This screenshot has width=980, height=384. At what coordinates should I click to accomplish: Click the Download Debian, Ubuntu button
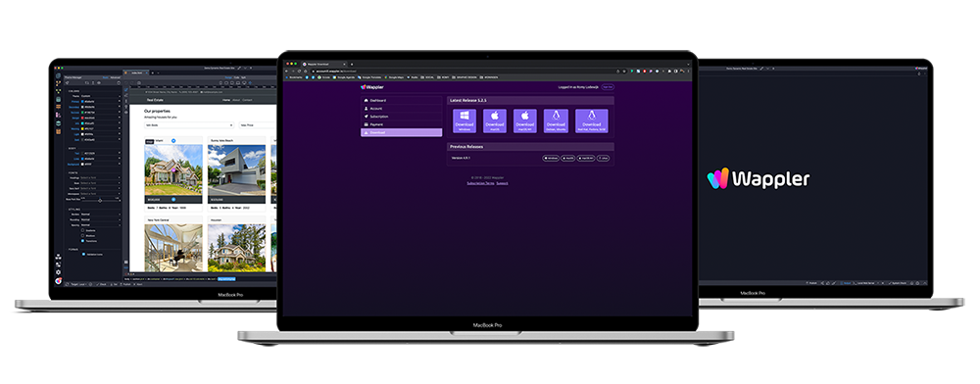(557, 121)
